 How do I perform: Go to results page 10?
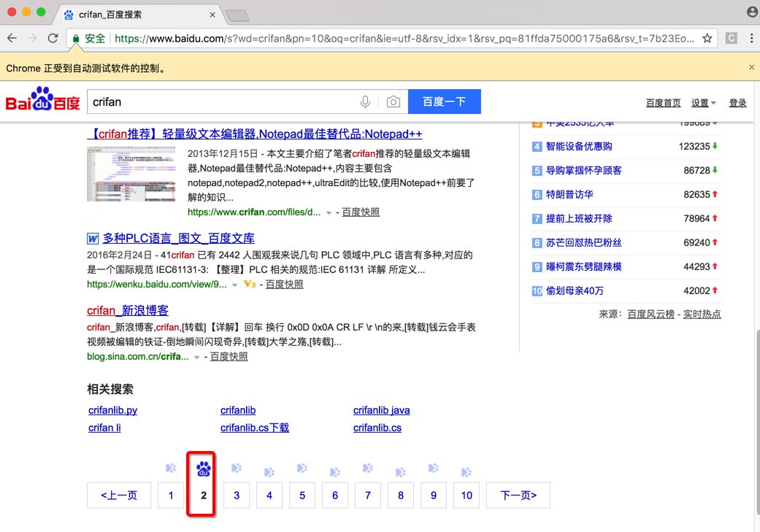click(467, 496)
